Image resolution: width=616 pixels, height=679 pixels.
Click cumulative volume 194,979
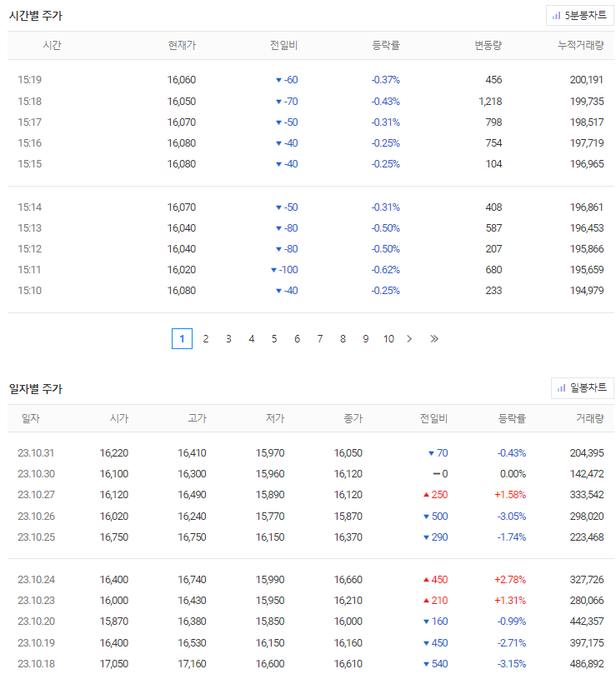587,291
